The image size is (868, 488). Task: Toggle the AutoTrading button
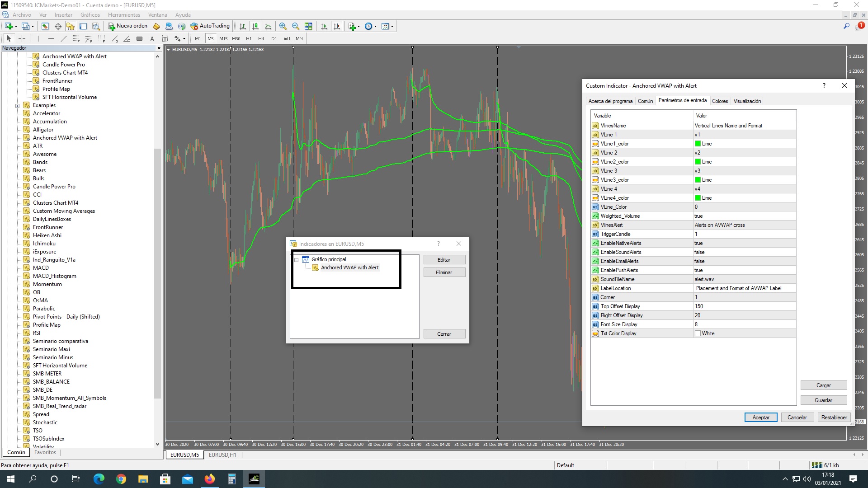click(x=210, y=26)
